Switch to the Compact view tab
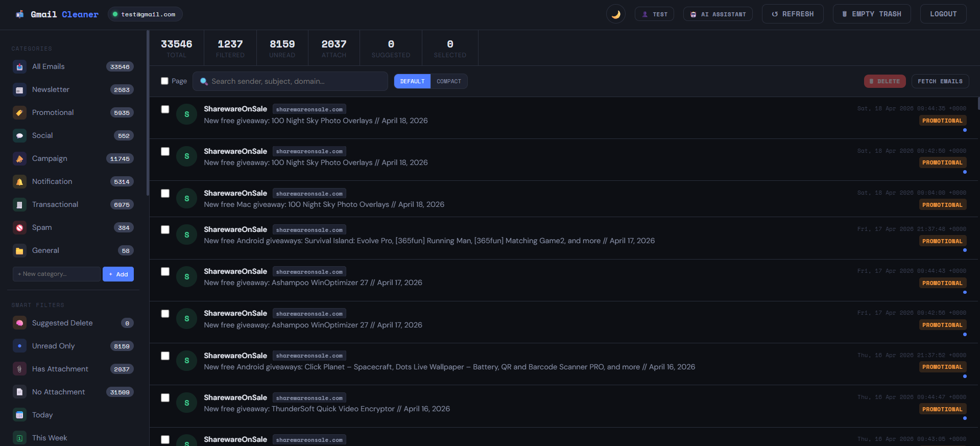 [449, 81]
